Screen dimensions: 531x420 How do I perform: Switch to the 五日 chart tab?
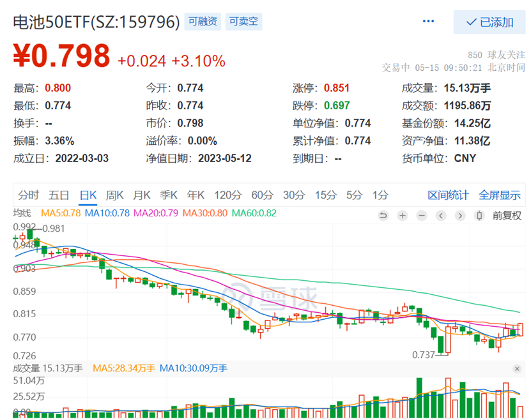[59, 195]
